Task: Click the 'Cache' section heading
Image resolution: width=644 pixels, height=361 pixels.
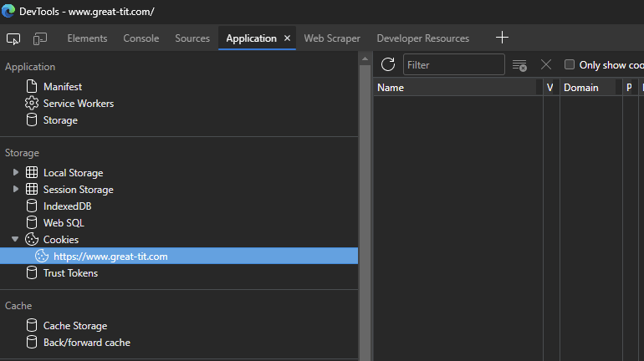Action: (x=18, y=306)
